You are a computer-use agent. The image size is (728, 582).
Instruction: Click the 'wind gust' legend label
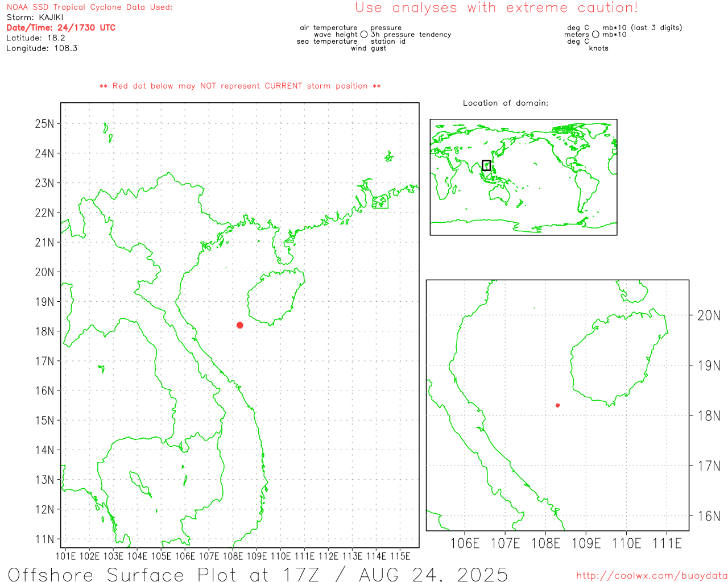[369, 48]
